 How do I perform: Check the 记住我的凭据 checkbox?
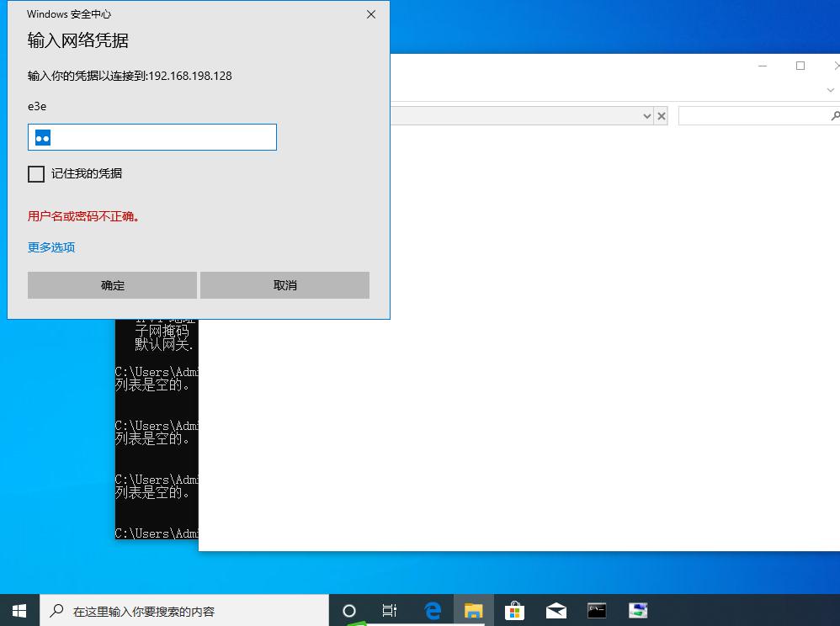(35, 173)
